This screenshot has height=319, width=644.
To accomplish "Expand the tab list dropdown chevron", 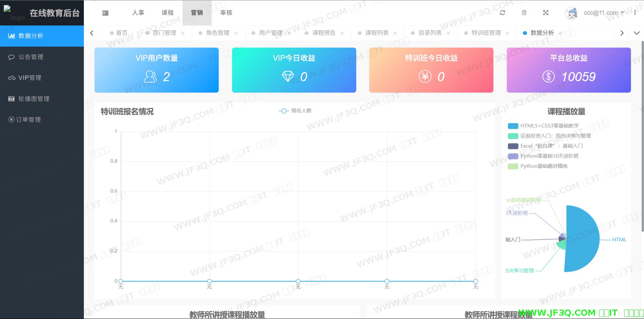I will (x=636, y=33).
